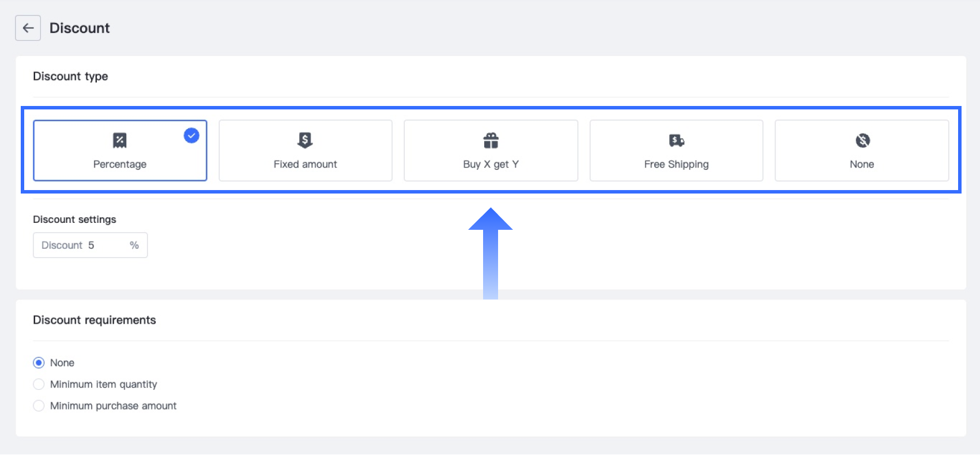Click the Discount percentage input field

click(x=104, y=245)
